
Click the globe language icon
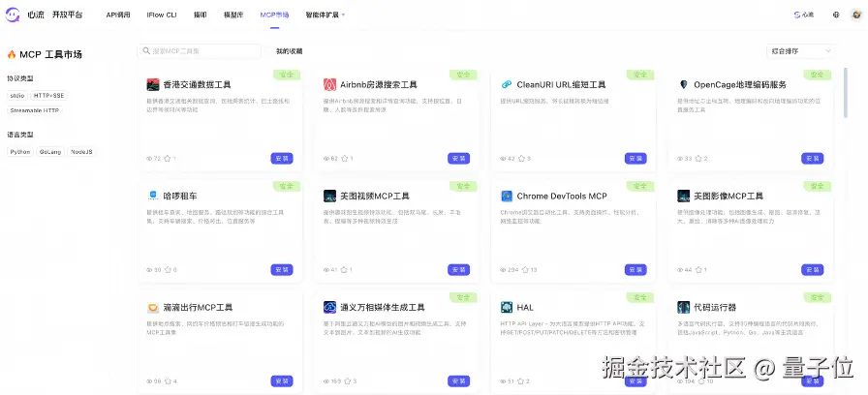(836, 15)
